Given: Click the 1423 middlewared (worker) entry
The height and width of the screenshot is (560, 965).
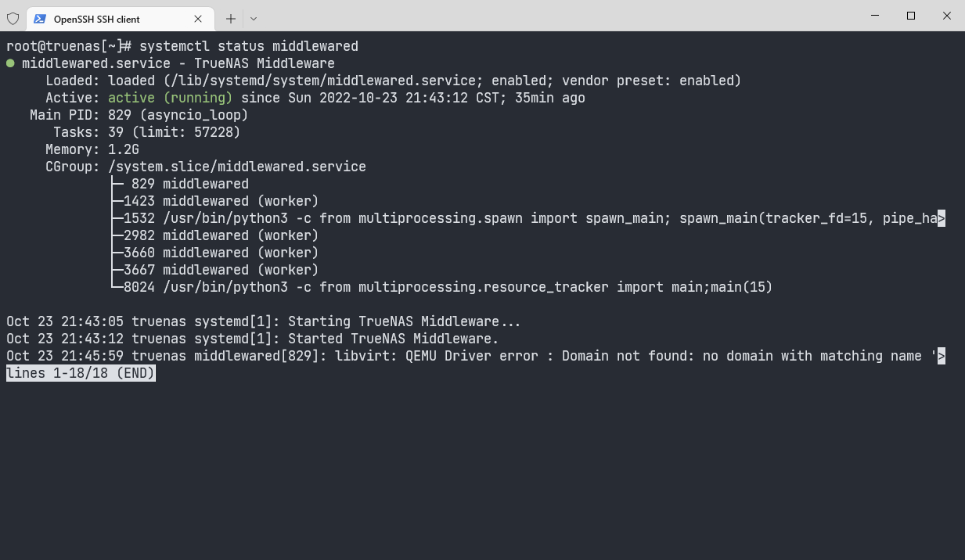Looking at the screenshot, I should pos(221,201).
